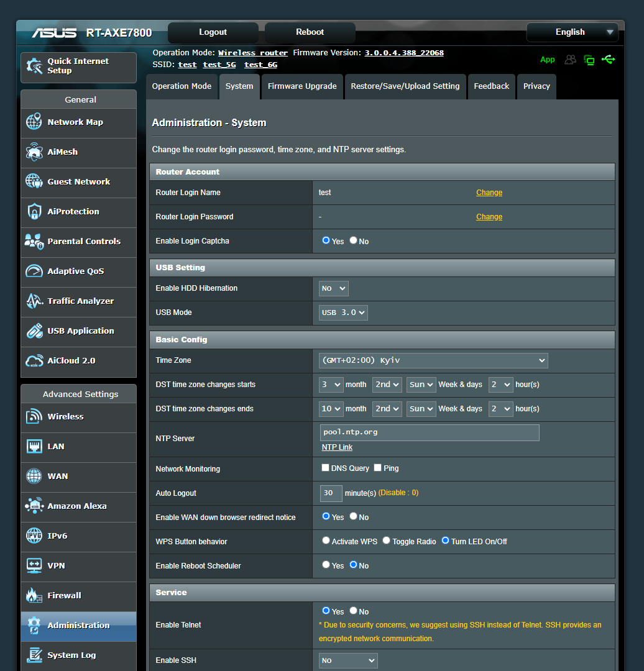Screen dimensions: 644x671
Task: Open the USB Application icon
Action: coord(34,331)
